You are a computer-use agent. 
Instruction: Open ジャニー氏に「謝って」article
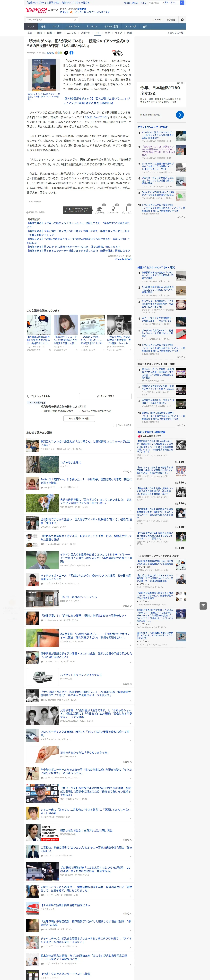[x=85, y=811]
